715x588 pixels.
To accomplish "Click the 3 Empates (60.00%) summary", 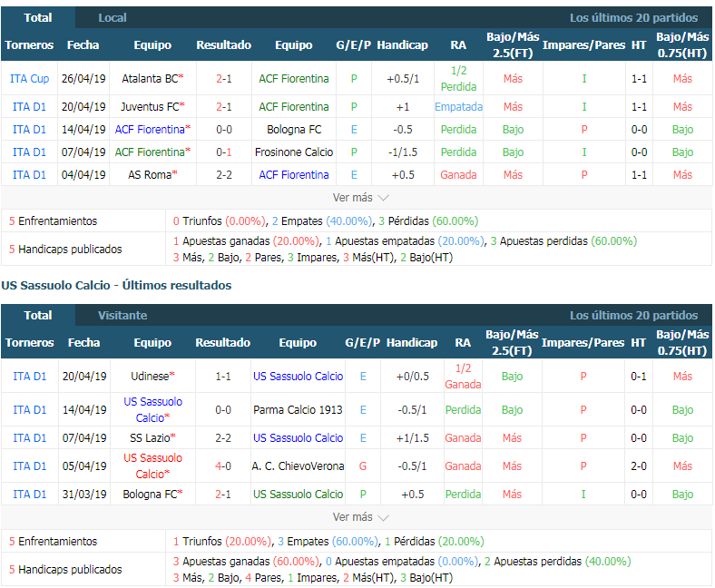I will [328, 541].
